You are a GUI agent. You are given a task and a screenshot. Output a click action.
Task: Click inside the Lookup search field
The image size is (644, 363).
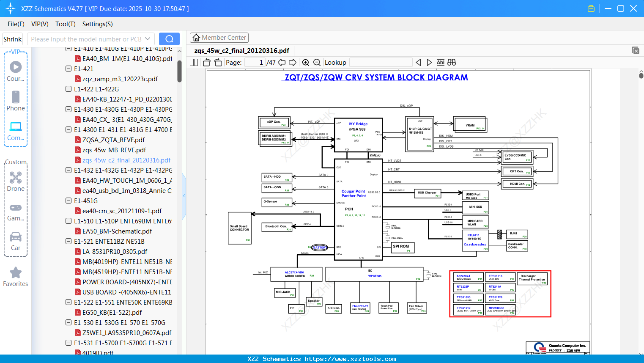[x=381, y=62]
